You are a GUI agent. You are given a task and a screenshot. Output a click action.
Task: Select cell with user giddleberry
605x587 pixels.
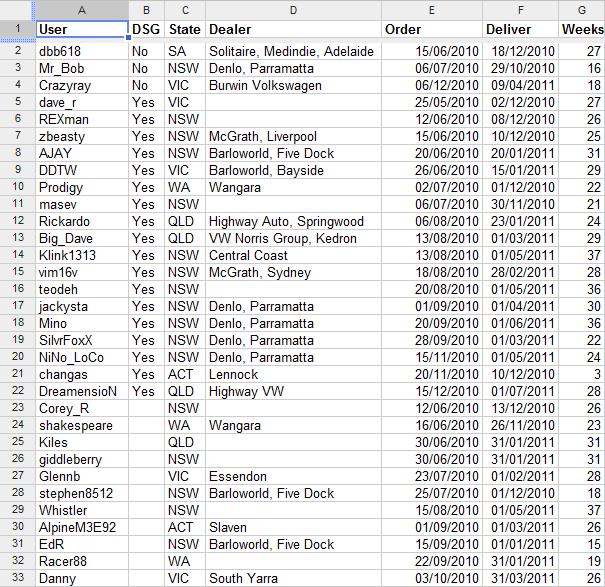click(x=82, y=458)
